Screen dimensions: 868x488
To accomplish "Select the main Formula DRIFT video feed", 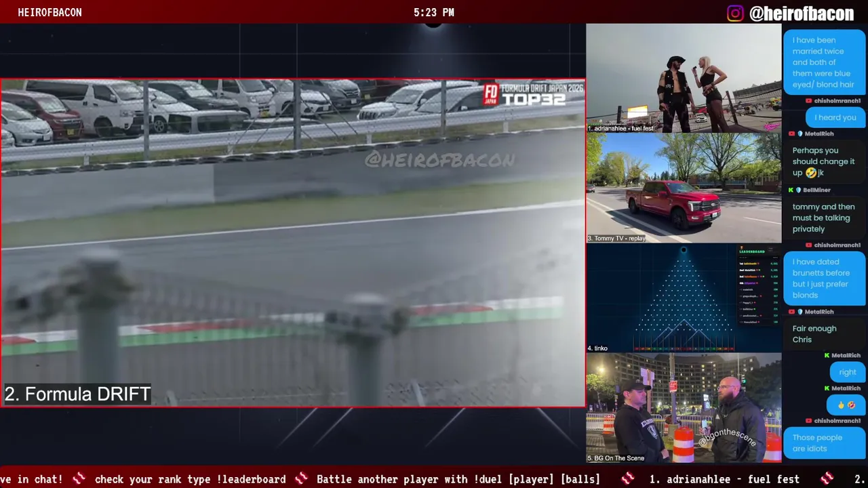I will pos(293,243).
